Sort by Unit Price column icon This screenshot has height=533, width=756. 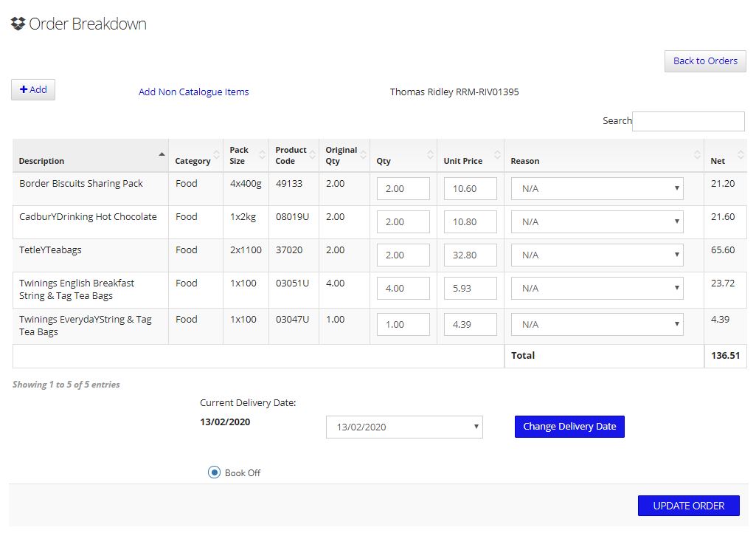click(497, 155)
